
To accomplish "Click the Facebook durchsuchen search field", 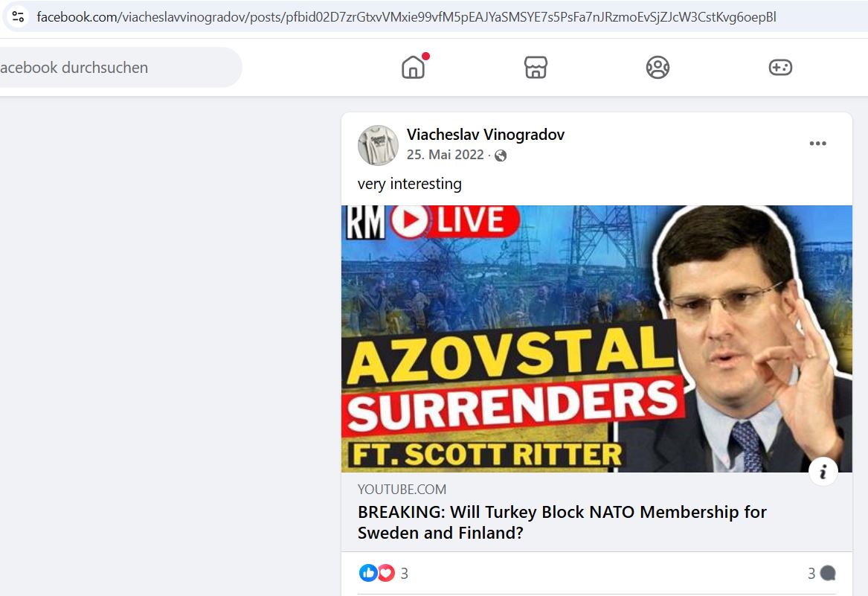I will (x=119, y=68).
